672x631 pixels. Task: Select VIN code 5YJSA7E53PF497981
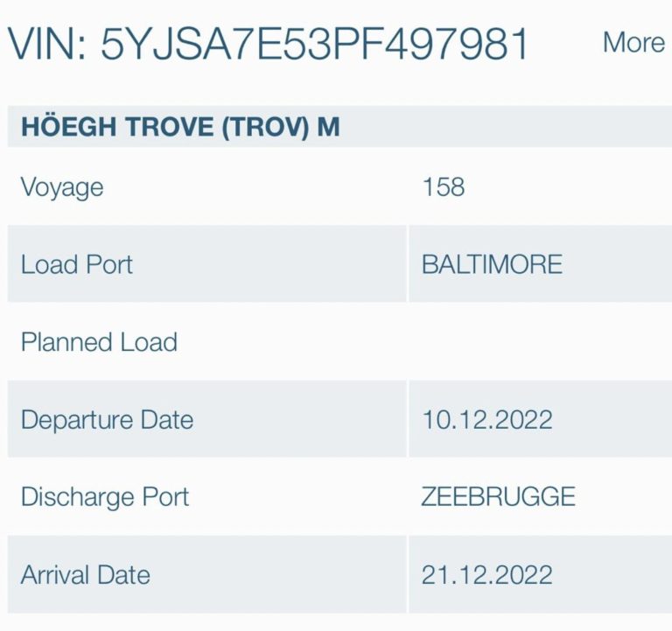click(314, 44)
